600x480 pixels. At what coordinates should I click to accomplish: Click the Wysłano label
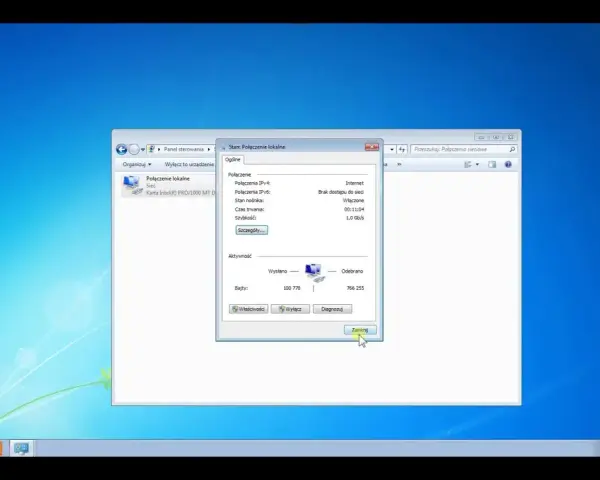277,271
